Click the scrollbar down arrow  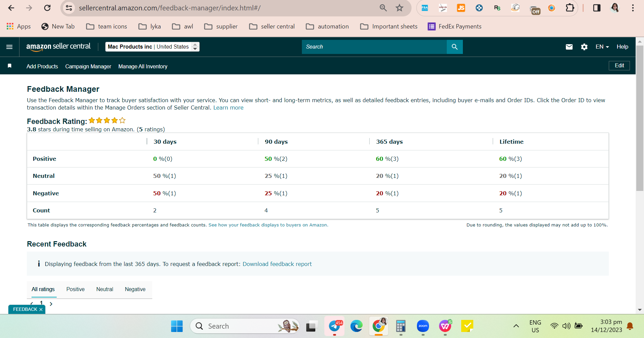pyautogui.click(x=640, y=310)
